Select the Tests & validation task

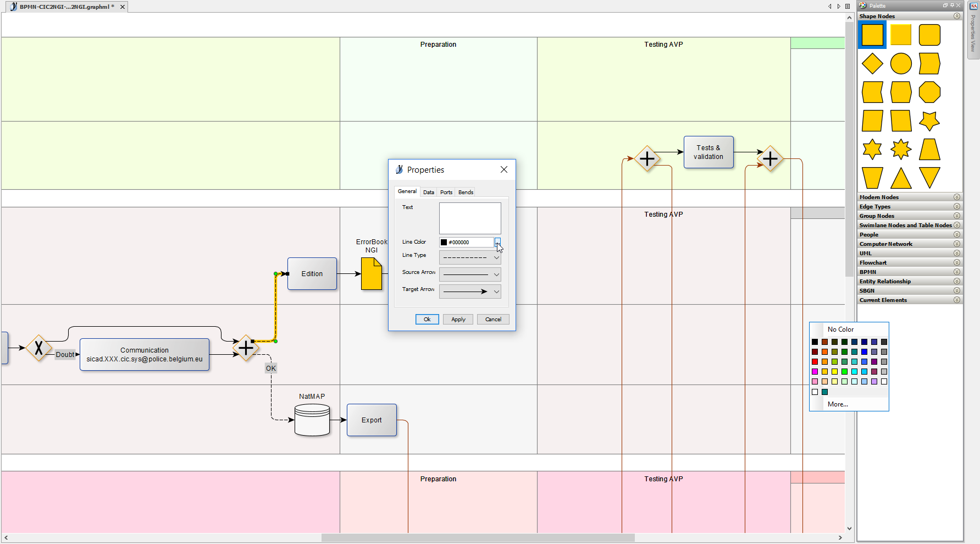click(708, 152)
